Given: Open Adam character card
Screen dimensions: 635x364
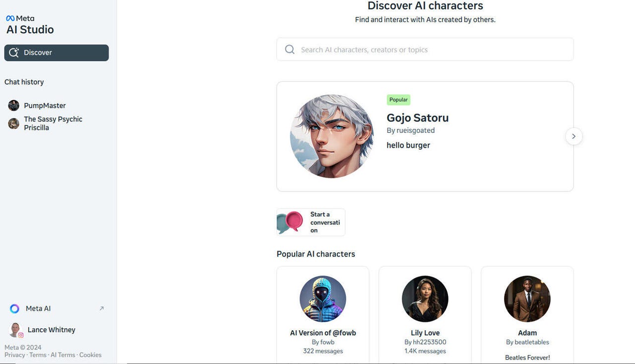Looking at the screenshot, I should (x=527, y=315).
